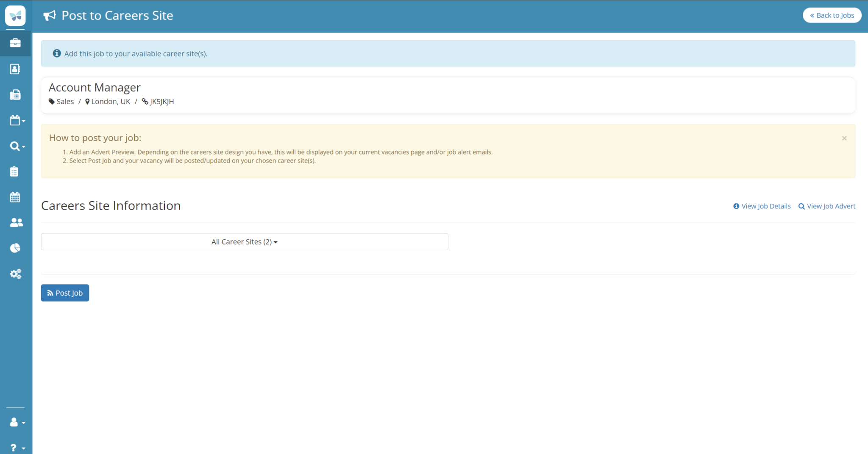The height and width of the screenshot is (454, 868).
Task: Open the View Job Advert link
Action: pyautogui.click(x=827, y=206)
